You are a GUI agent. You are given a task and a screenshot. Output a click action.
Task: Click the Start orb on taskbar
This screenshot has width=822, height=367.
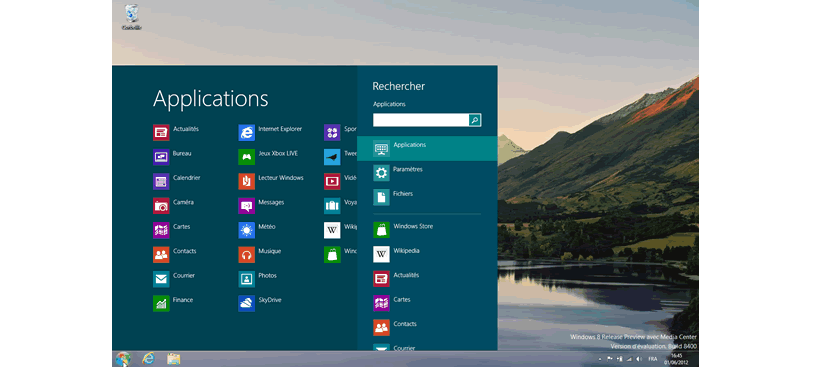click(x=123, y=359)
